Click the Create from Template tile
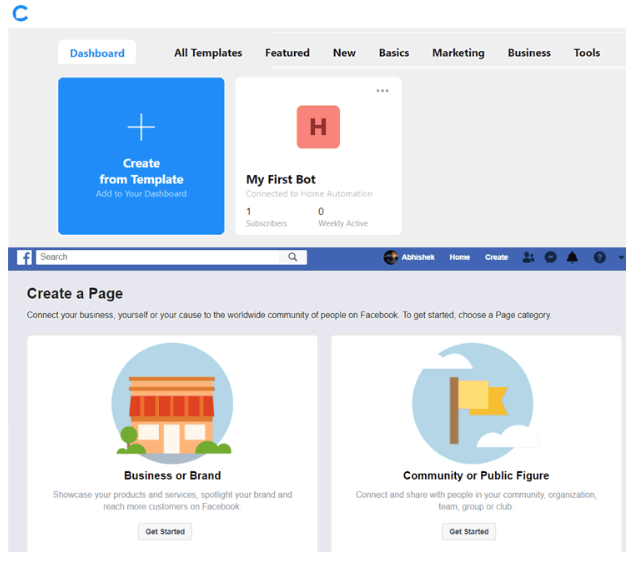 click(141, 156)
